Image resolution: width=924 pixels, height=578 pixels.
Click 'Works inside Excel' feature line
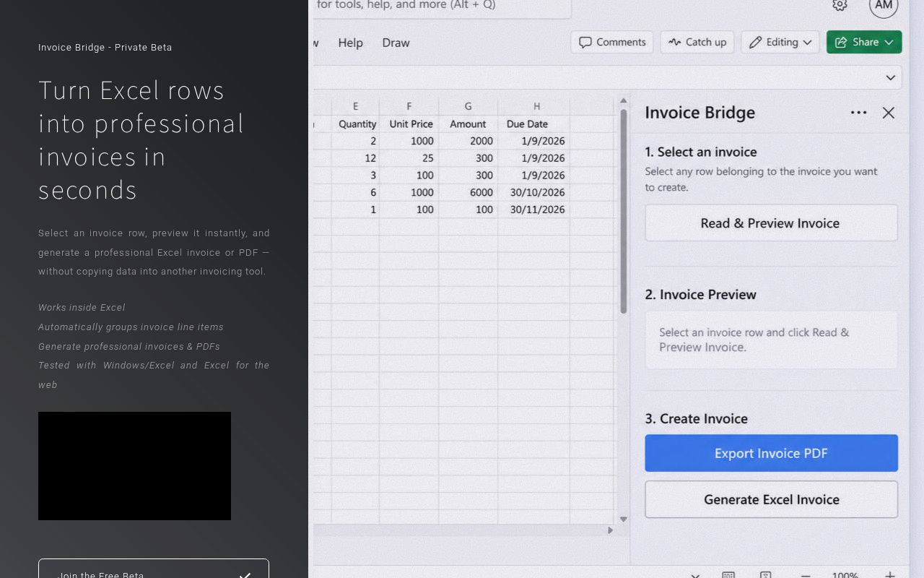click(82, 308)
